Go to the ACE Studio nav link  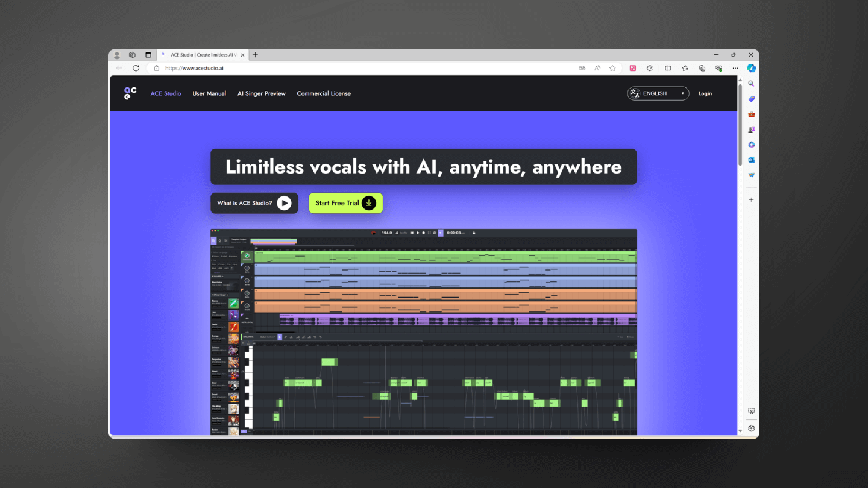tap(166, 93)
